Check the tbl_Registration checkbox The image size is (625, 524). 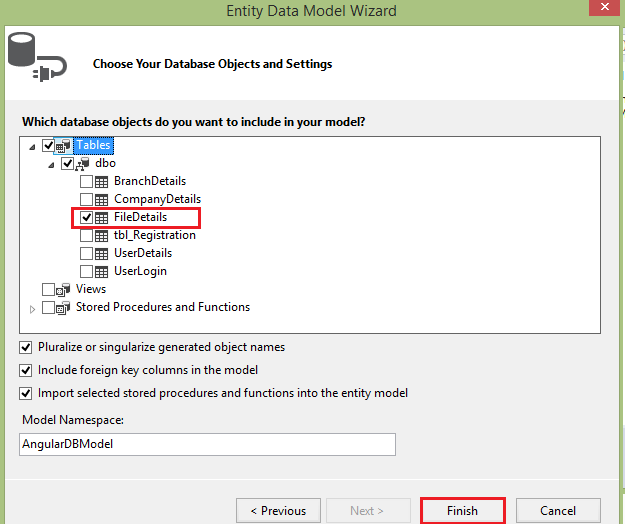[x=86, y=236]
